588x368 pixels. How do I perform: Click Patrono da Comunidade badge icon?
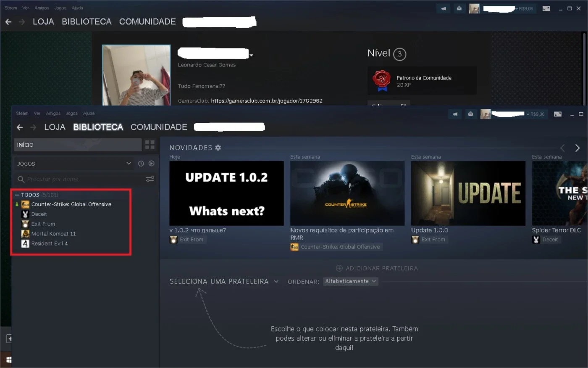[382, 81]
